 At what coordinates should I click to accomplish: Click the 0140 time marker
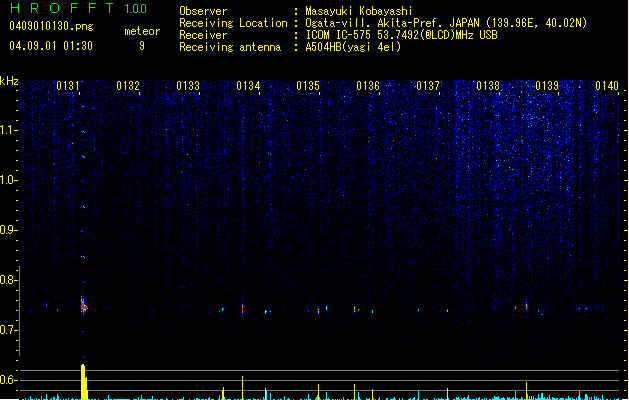pos(607,86)
